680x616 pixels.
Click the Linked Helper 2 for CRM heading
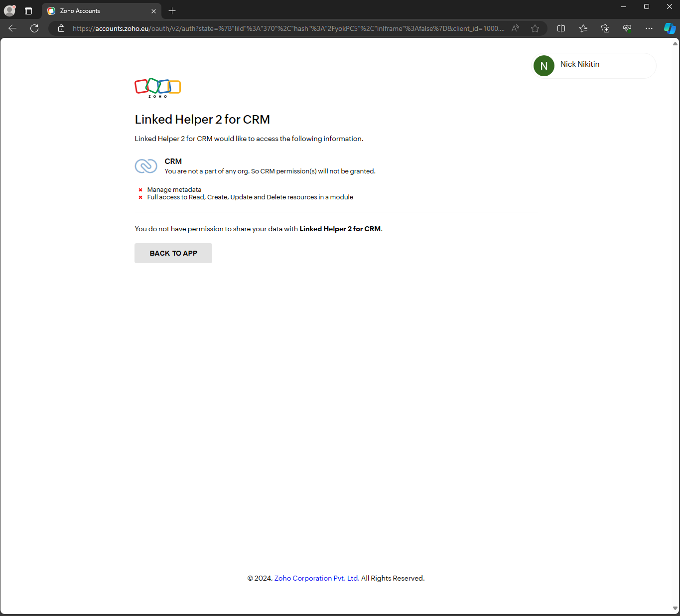[202, 120]
